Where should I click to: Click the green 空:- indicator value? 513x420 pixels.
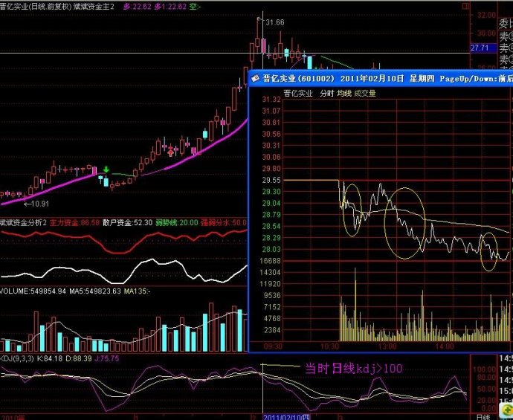tap(196, 6)
